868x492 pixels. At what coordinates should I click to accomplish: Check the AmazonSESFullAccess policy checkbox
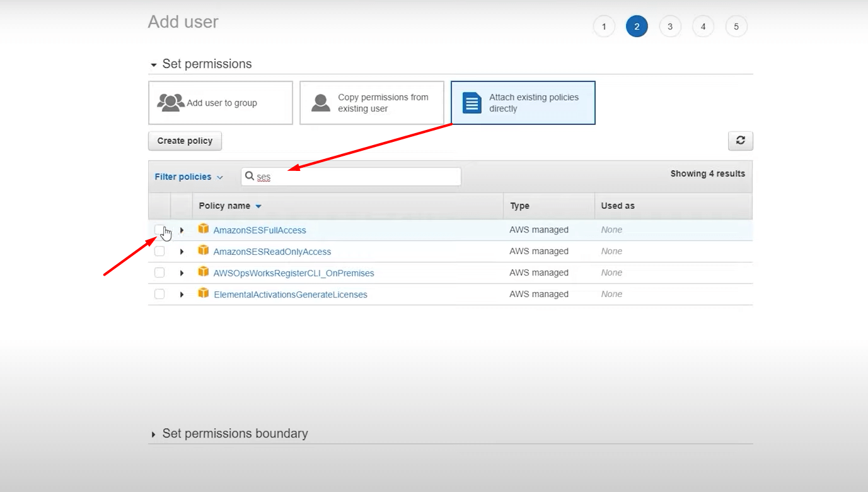tap(159, 230)
